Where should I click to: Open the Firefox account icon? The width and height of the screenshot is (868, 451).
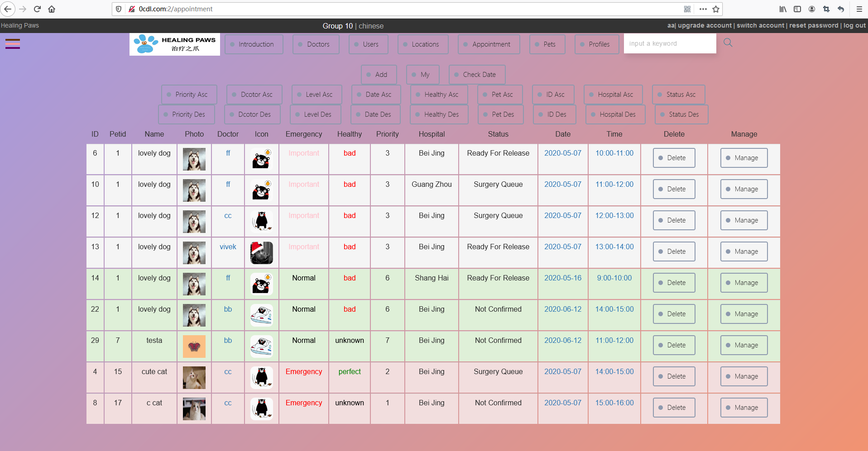(812, 9)
